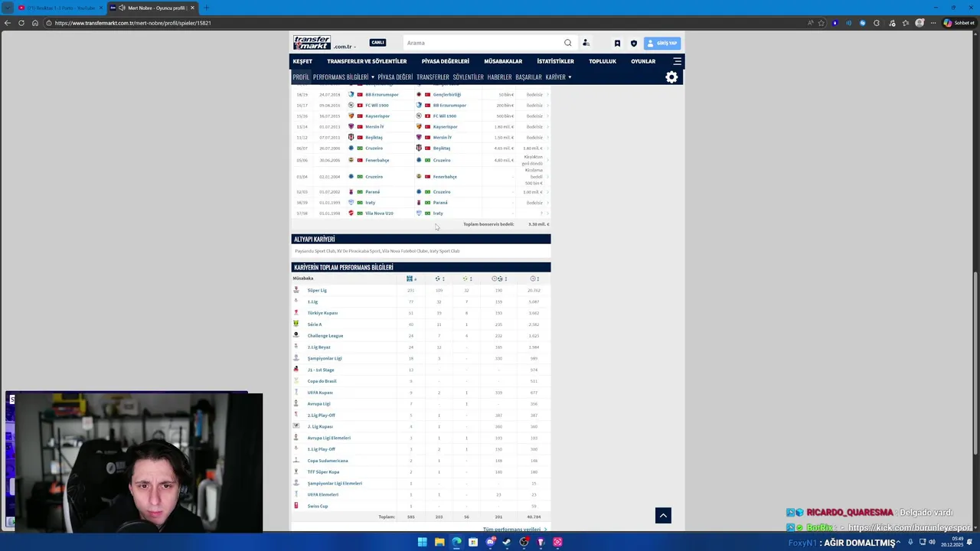
Task: Add page to favorites star icon
Action: tap(822, 23)
